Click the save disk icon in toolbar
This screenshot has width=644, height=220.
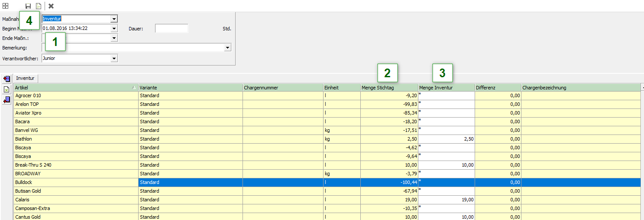(x=28, y=6)
